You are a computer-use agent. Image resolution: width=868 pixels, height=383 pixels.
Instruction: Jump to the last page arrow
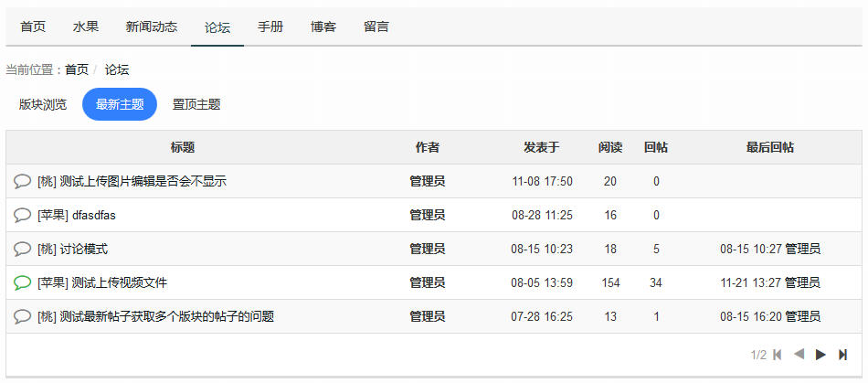(x=842, y=355)
